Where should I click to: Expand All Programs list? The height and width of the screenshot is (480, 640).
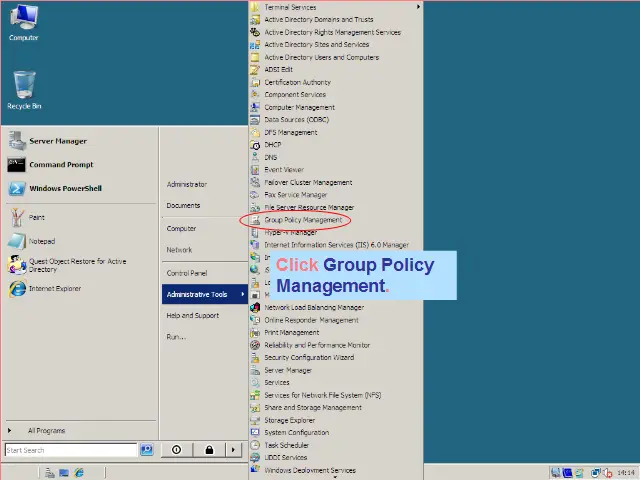click(46, 431)
